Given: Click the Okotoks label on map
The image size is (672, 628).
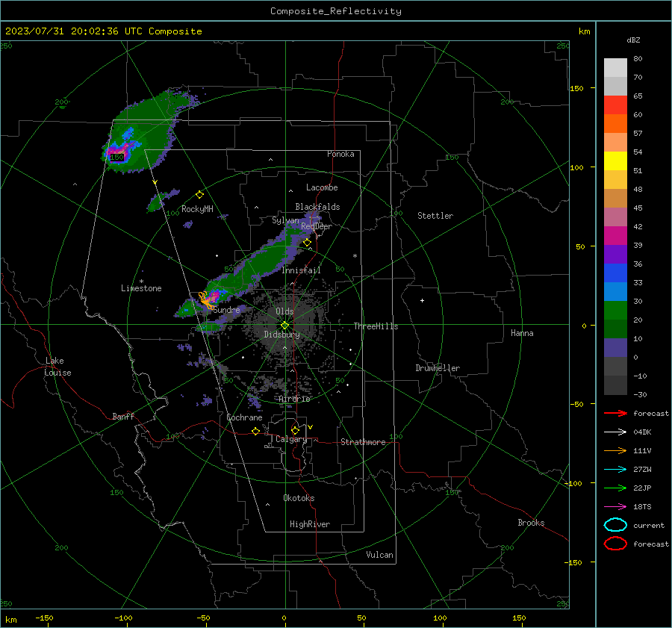Looking at the screenshot, I should [x=299, y=498].
